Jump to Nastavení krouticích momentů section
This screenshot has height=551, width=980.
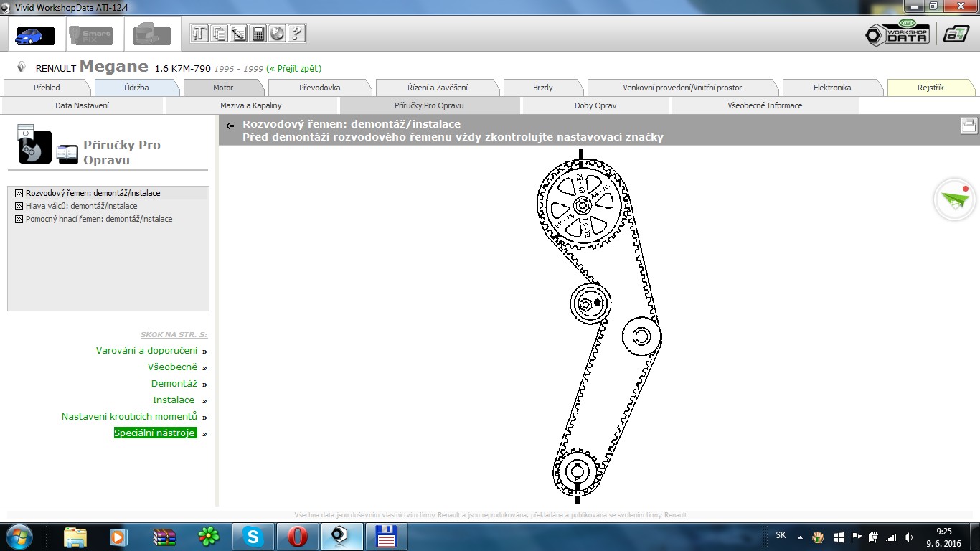tap(129, 417)
